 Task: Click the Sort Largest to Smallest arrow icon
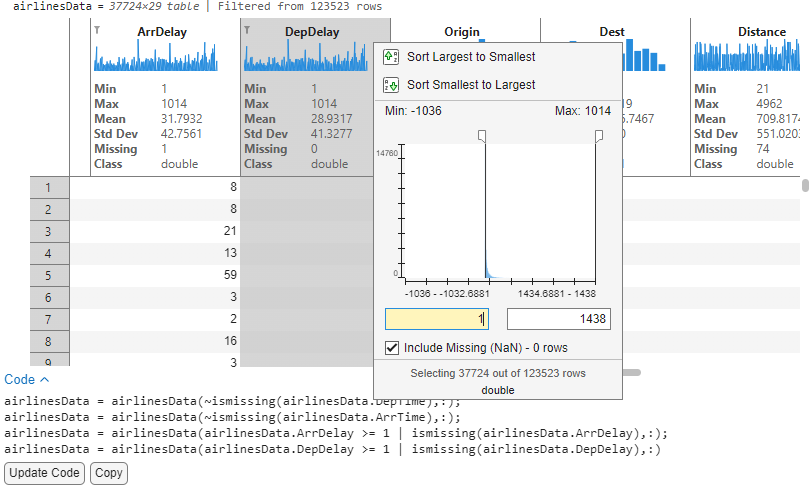pos(391,57)
